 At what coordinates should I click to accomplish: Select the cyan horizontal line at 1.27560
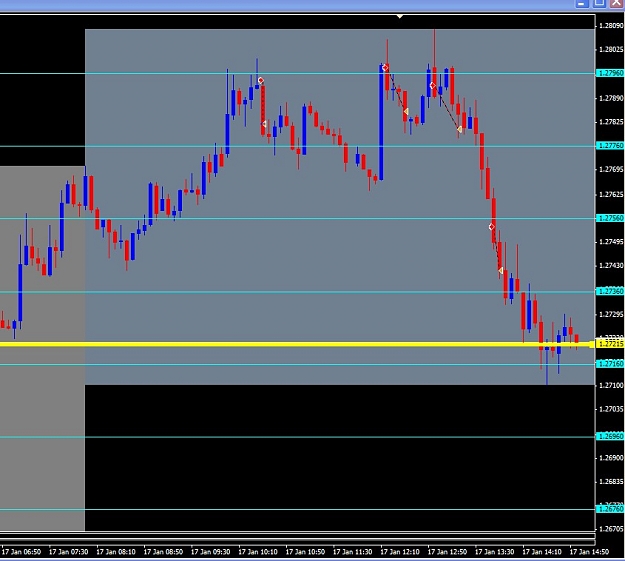297,218
